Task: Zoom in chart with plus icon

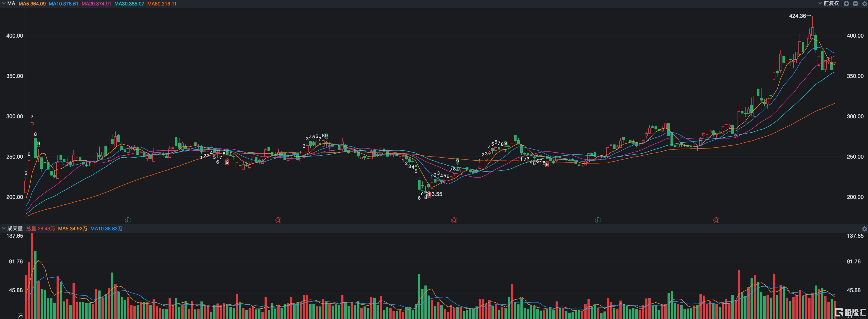Action: (846, 4)
